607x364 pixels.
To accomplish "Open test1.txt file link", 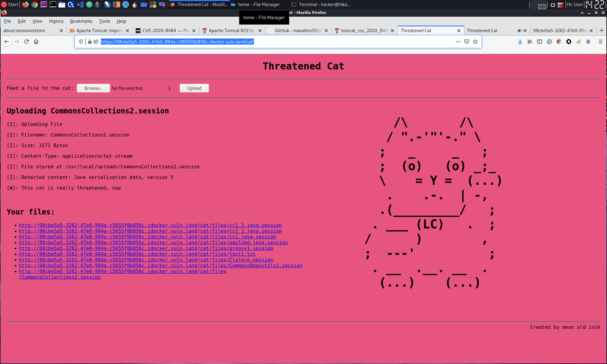I will point(137,254).
